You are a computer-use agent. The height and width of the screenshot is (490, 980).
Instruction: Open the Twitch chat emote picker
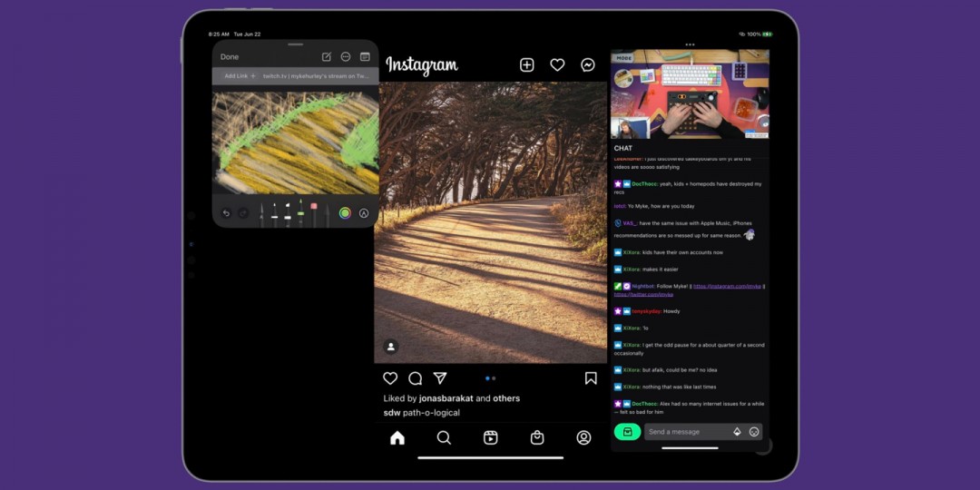pyautogui.click(x=754, y=432)
